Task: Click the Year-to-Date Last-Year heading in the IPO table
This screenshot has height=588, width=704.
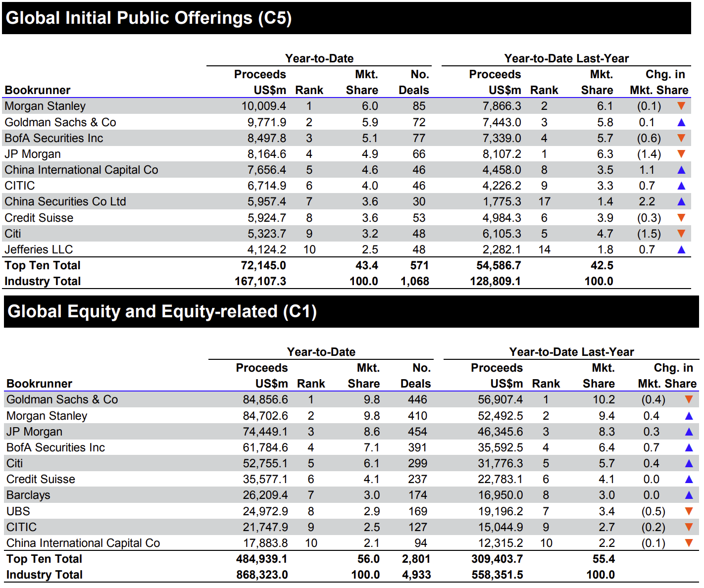Action: (x=566, y=58)
